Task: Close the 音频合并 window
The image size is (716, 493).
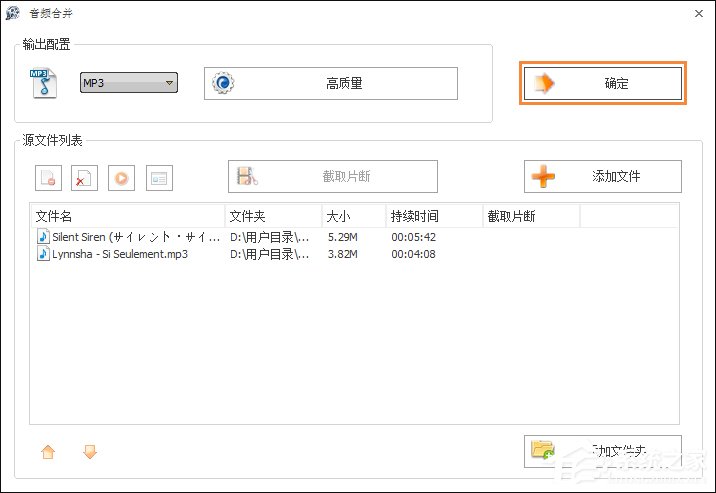Action: tap(699, 14)
